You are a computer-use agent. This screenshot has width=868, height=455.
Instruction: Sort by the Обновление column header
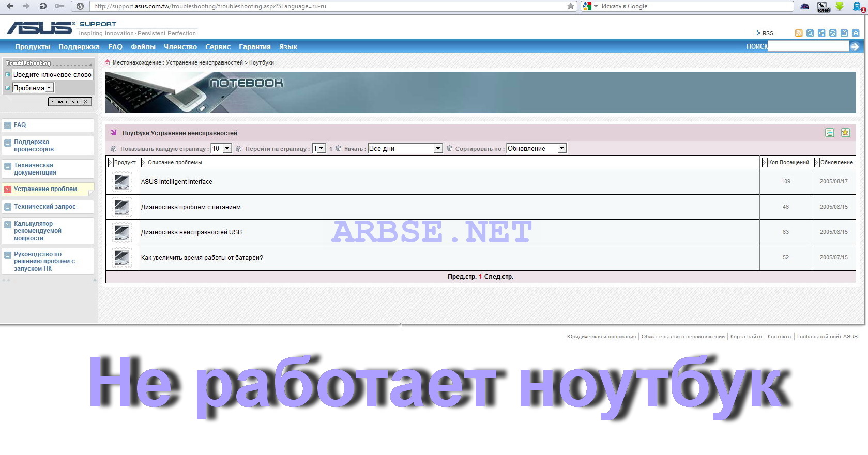pyautogui.click(x=836, y=162)
